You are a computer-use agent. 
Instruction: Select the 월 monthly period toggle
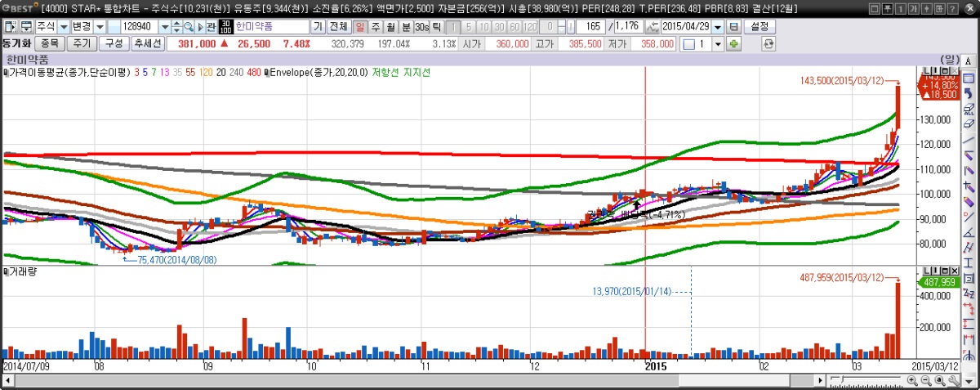pos(390,26)
